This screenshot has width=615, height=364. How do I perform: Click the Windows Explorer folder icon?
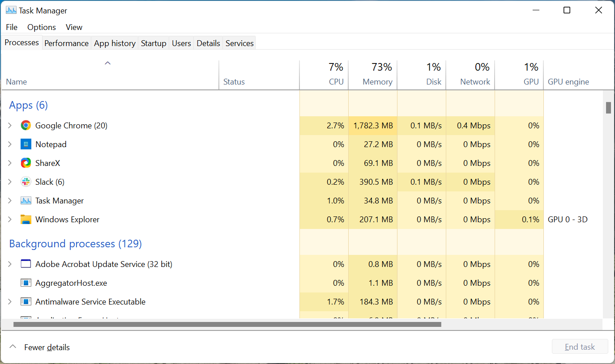pos(26,220)
